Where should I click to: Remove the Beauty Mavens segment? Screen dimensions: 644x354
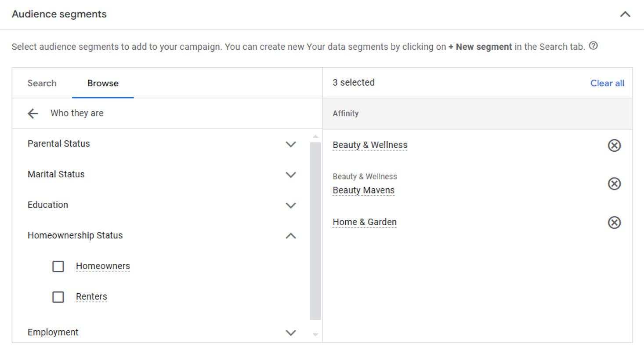tap(614, 183)
